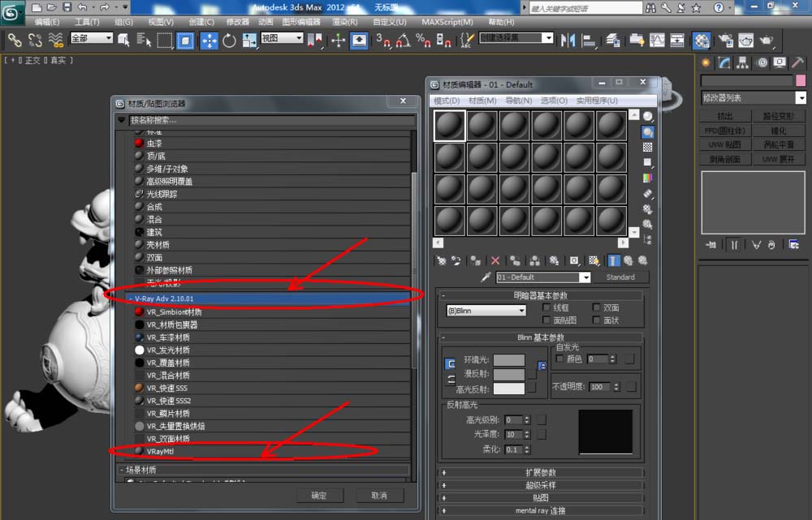Toggle the Angle Snap icon
Viewport: 812px width, 520px height.
[403, 41]
